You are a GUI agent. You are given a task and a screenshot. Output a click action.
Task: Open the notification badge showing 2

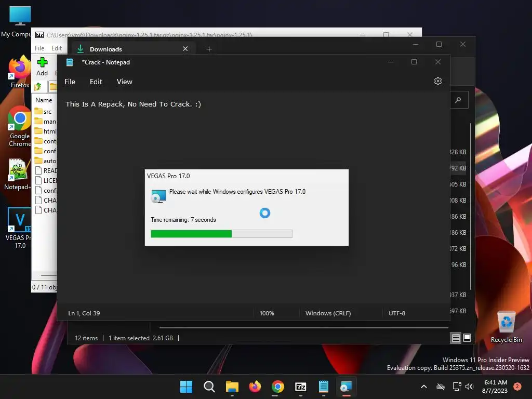click(x=517, y=387)
